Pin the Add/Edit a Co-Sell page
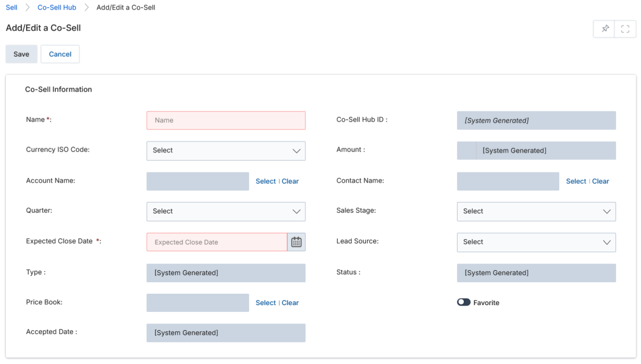The width and height of the screenshot is (641, 364). (605, 29)
